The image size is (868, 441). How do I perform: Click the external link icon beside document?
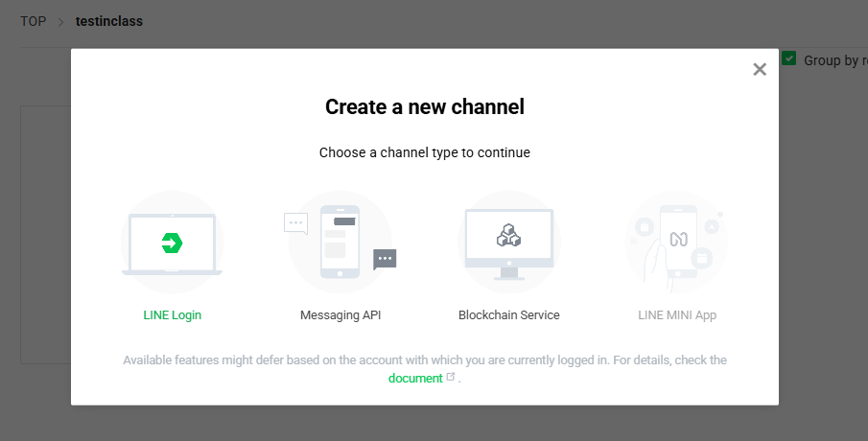click(451, 377)
